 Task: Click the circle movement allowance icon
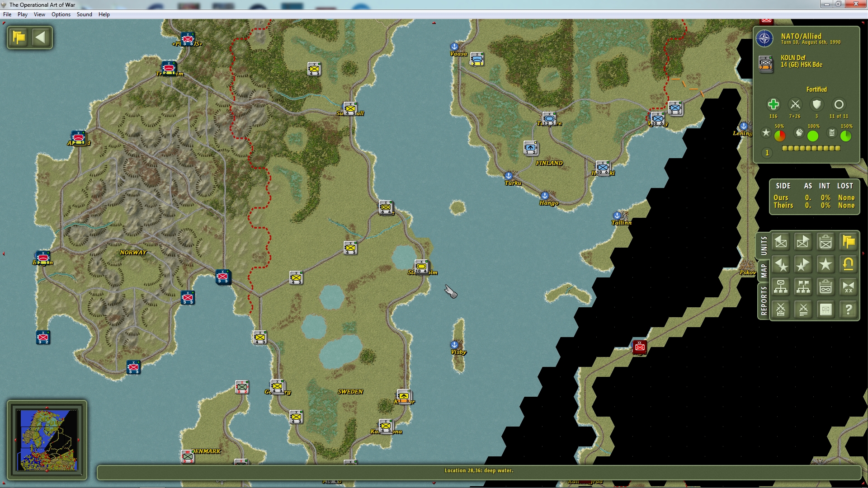pos(839,104)
